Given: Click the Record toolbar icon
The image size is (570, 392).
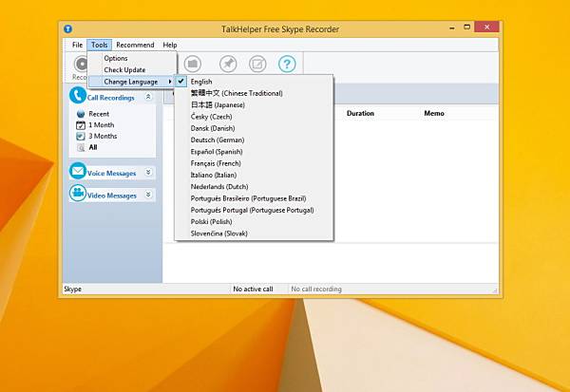Looking at the screenshot, I should coord(81,64).
